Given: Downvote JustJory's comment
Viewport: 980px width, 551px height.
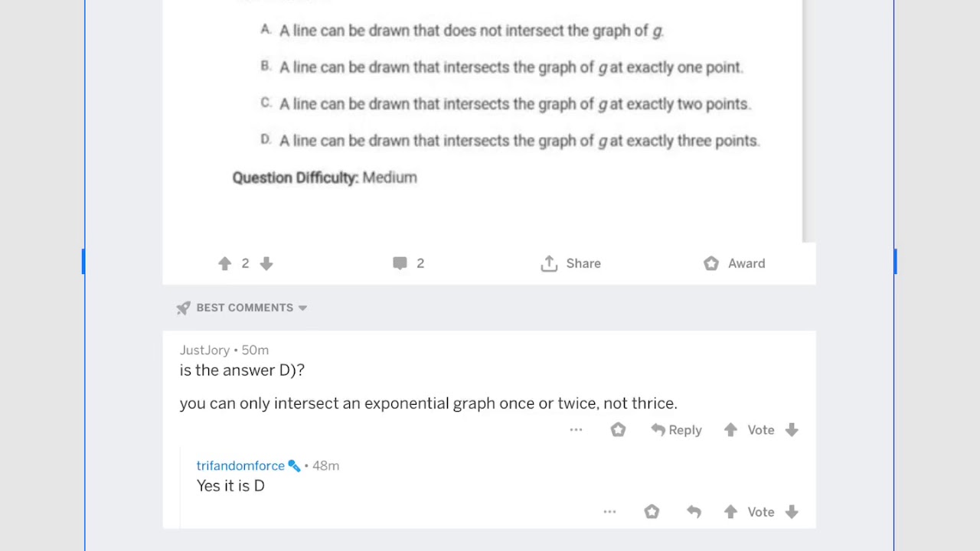Looking at the screenshot, I should tap(792, 430).
